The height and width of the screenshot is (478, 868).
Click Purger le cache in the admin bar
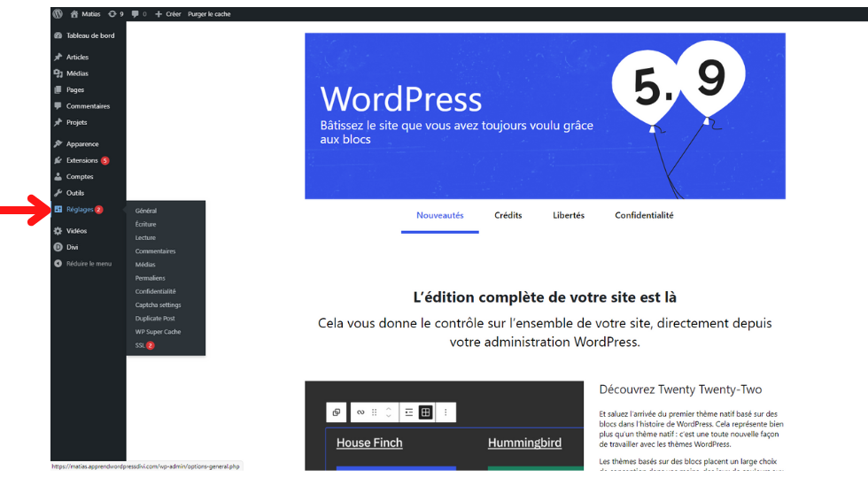[209, 14]
